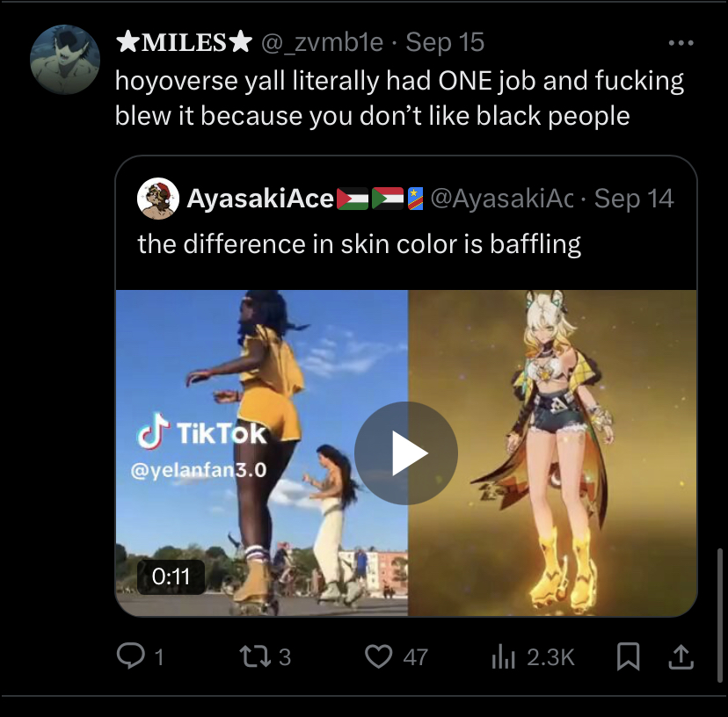
Task: Open the AyasakiAce profile picture
Action: click(159, 199)
